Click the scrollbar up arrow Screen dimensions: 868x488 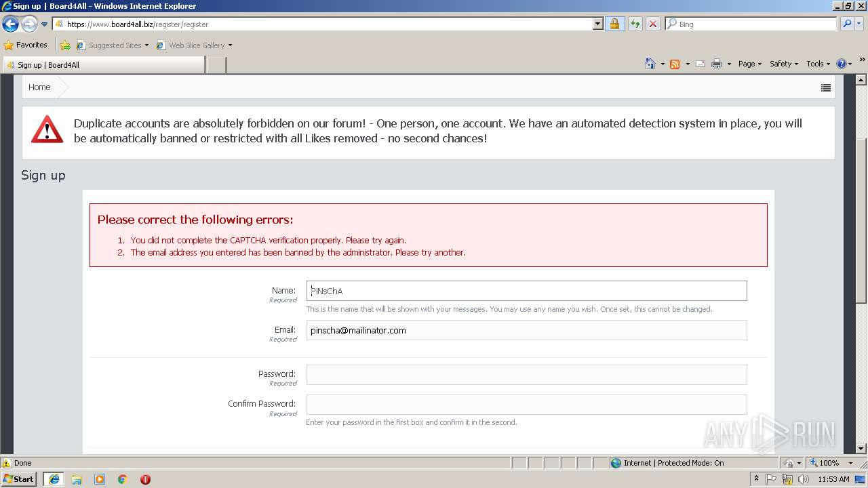point(861,80)
